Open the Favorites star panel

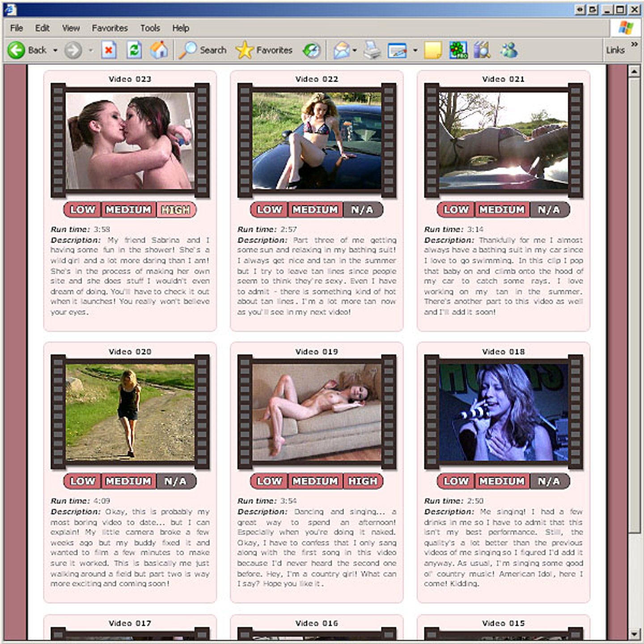264,50
